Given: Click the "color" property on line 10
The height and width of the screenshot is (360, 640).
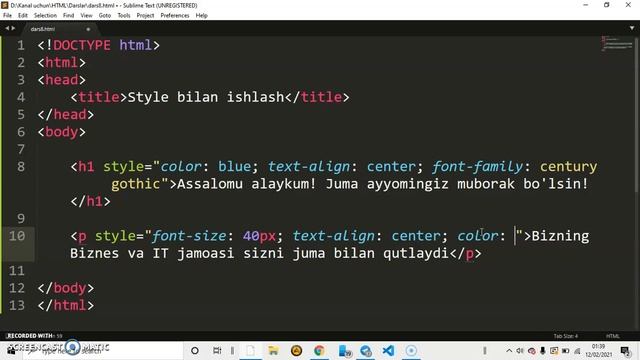Looking at the screenshot, I should pyautogui.click(x=478, y=236).
